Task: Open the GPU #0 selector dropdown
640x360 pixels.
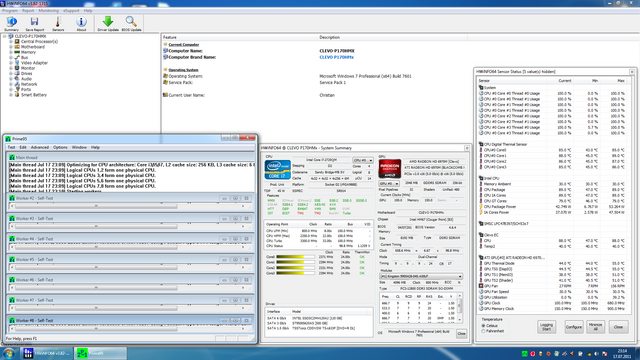Action: (389, 184)
